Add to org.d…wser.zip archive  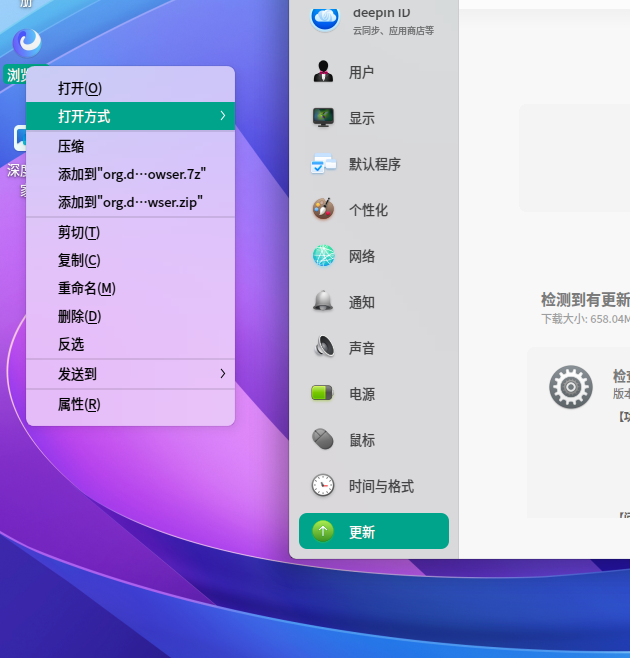click(130, 202)
